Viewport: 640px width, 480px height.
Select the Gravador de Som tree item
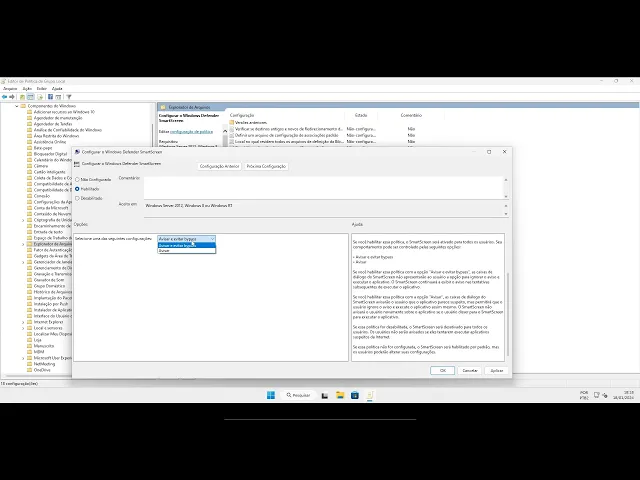[49, 280]
